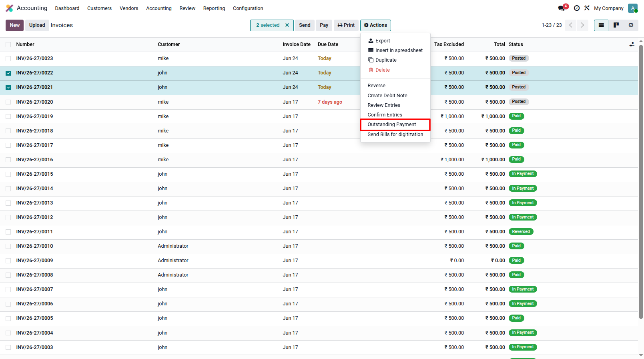Choose Confirm Entries action

click(x=395, y=115)
